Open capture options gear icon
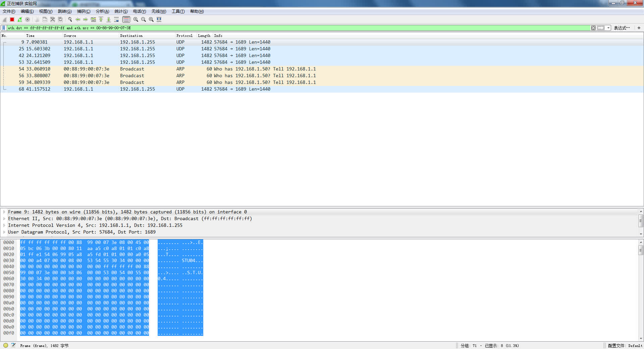The height and width of the screenshot is (349, 644). [28, 19]
